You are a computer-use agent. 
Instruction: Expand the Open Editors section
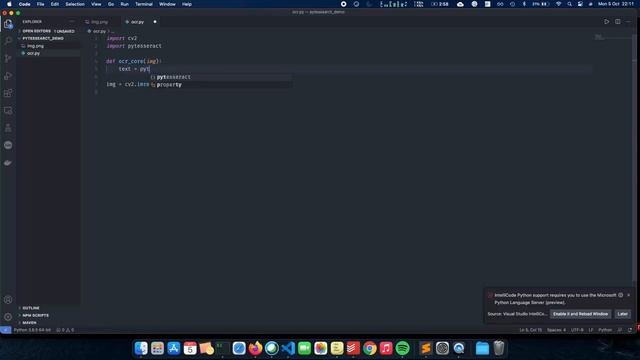(48, 31)
